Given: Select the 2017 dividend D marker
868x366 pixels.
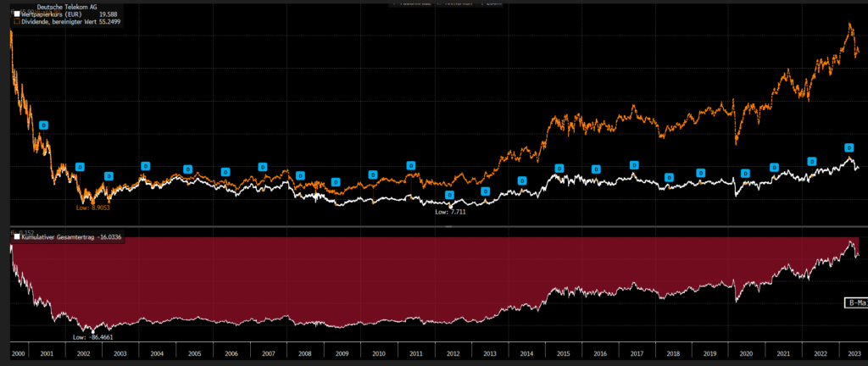Looking at the screenshot, I should click(x=633, y=165).
